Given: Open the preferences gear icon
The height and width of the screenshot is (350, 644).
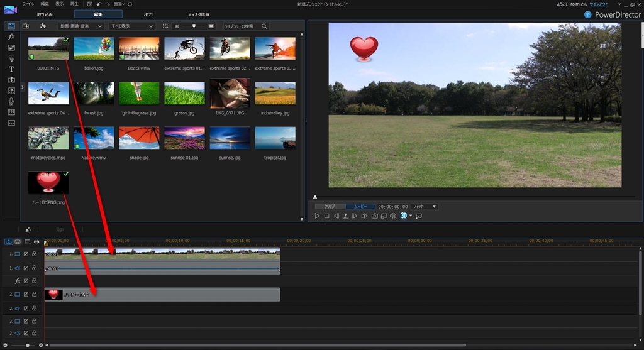Looking at the screenshot, I should (x=130, y=4).
